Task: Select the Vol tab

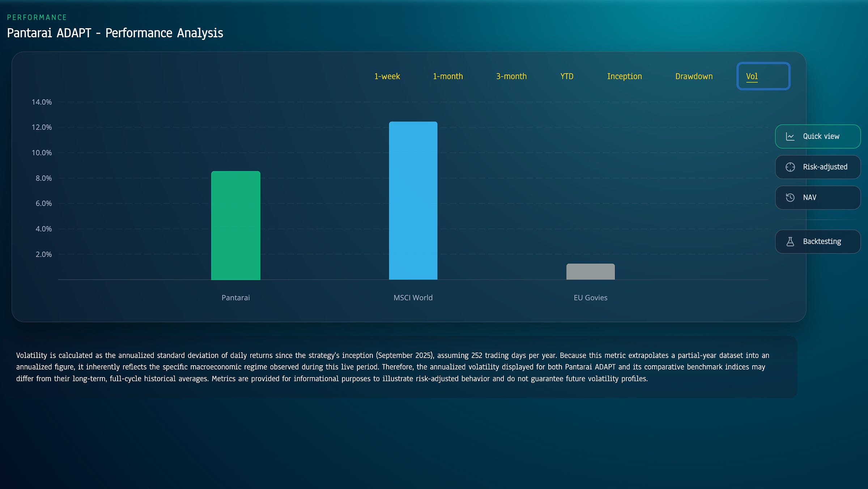Action: click(x=763, y=76)
